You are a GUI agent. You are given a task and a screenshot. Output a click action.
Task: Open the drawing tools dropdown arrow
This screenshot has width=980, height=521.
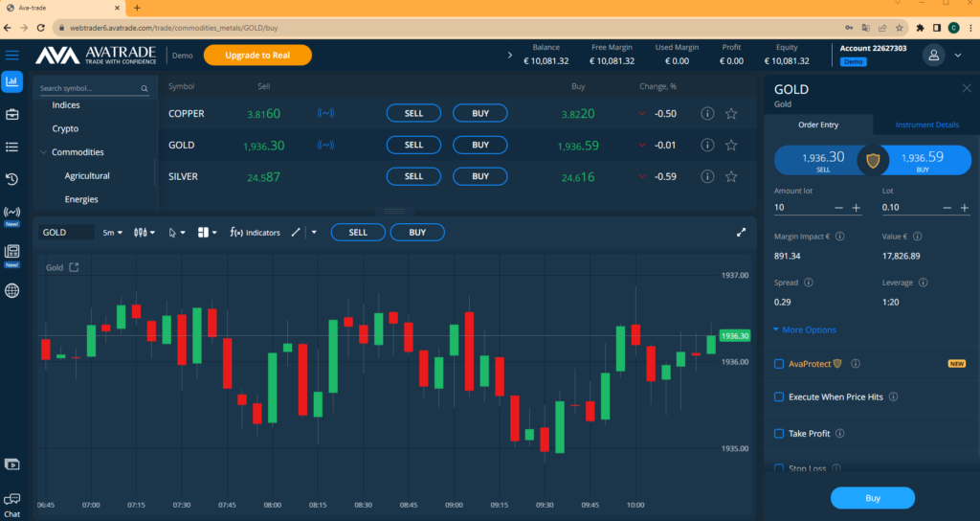coord(314,232)
